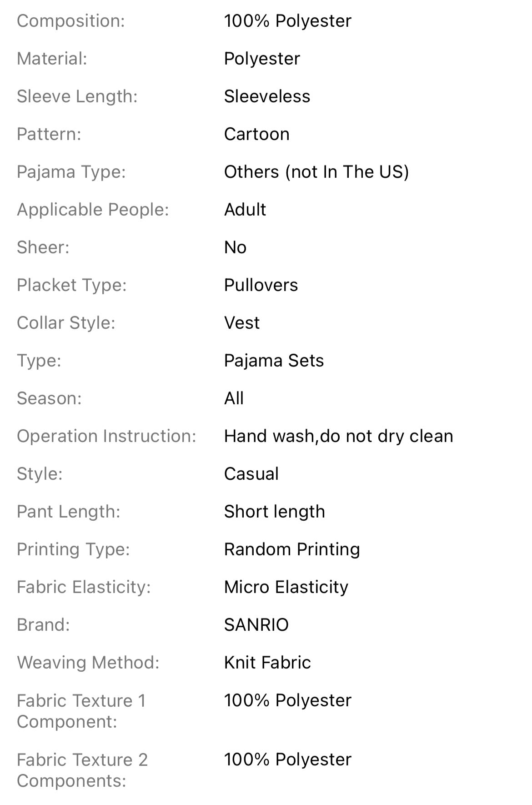This screenshot has width=532, height=805.
Task: Select the "Sleeveless" sleeve length value
Action: click(267, 96)
